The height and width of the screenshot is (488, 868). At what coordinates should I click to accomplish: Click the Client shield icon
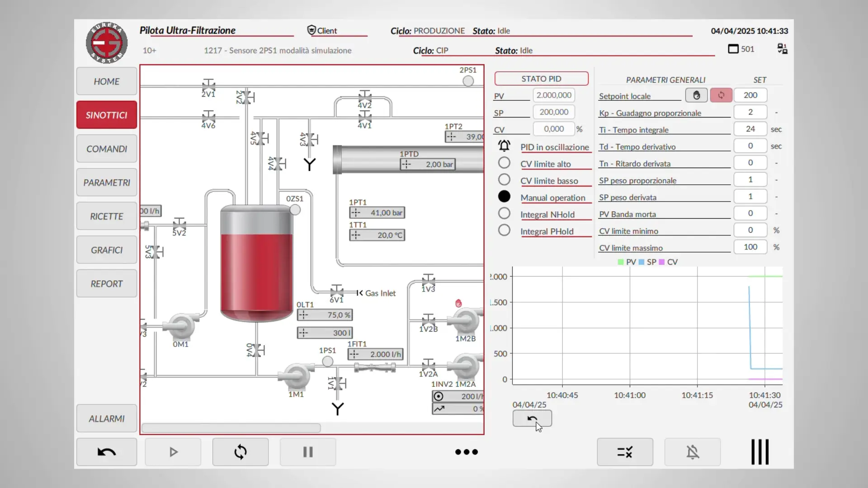pyautogui.click(x=311, y=30)
